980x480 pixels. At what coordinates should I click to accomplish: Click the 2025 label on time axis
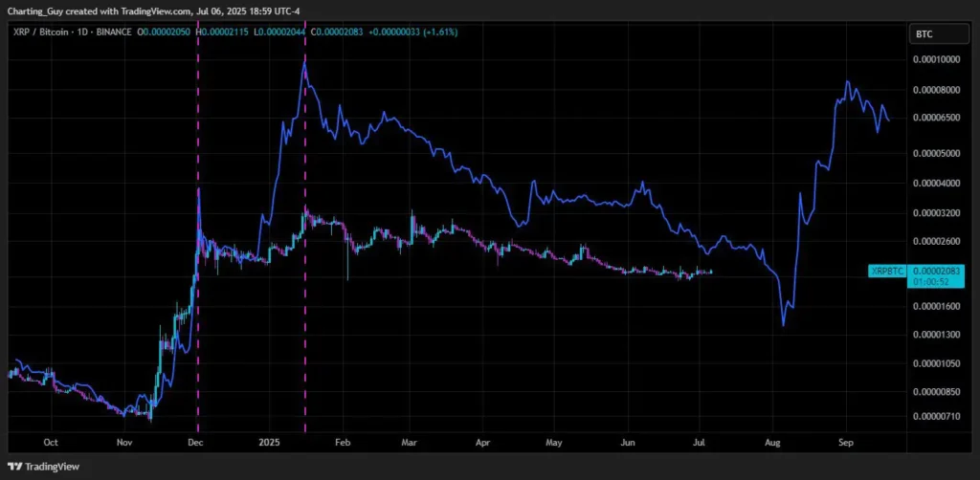click(x=269, y=443)
